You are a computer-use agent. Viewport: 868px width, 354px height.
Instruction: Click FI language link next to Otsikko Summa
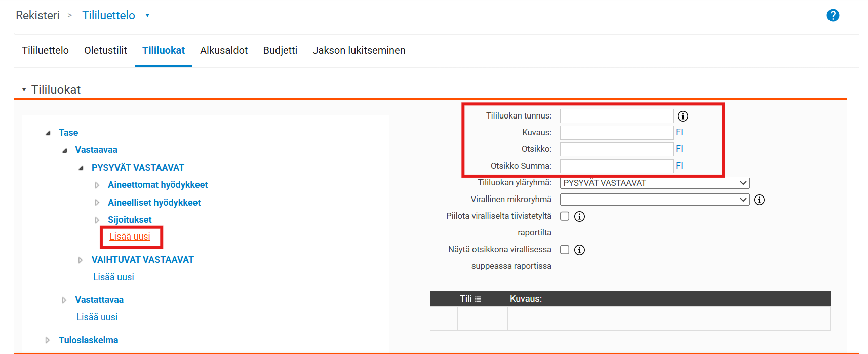[679, 166]
